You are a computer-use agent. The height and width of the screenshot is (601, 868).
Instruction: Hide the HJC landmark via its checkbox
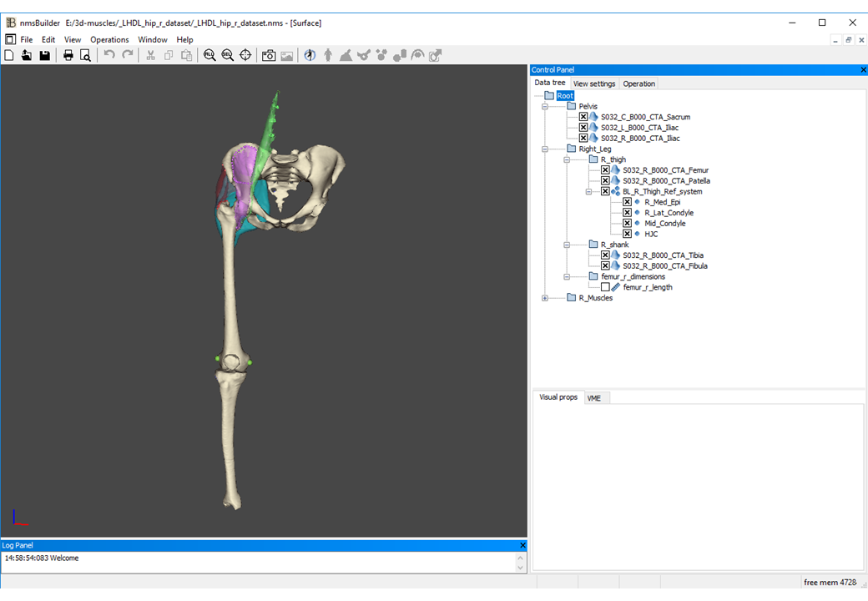click(627, 234)
